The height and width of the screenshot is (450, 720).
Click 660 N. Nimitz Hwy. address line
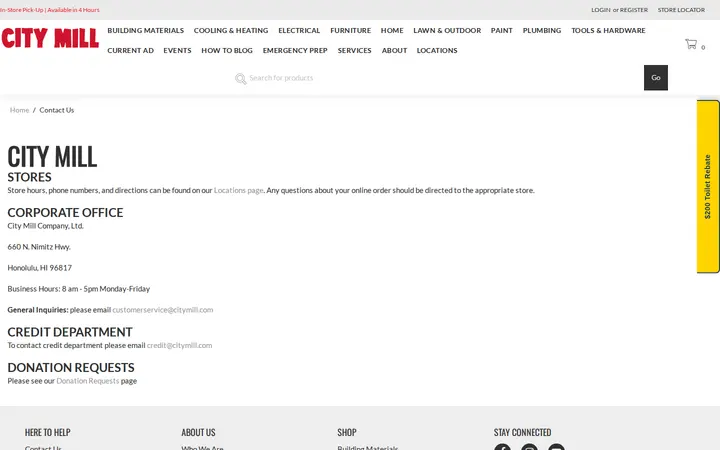point(39,247)
